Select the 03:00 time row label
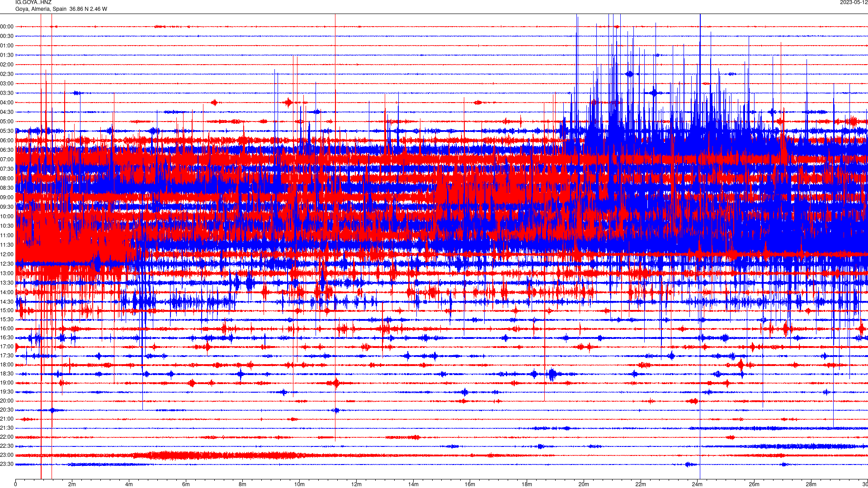The width and height of the screenshot is (868, 488). 7,84
